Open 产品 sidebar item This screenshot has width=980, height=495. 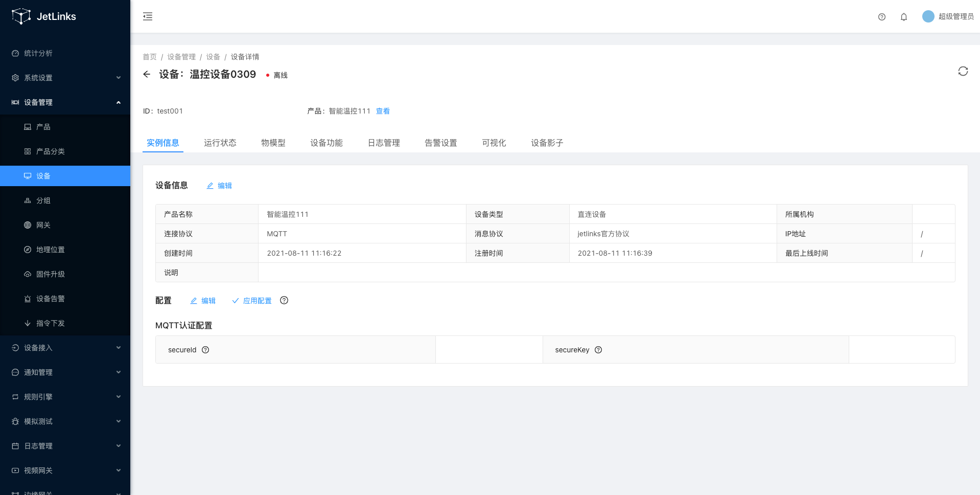[x=65, y=127]
